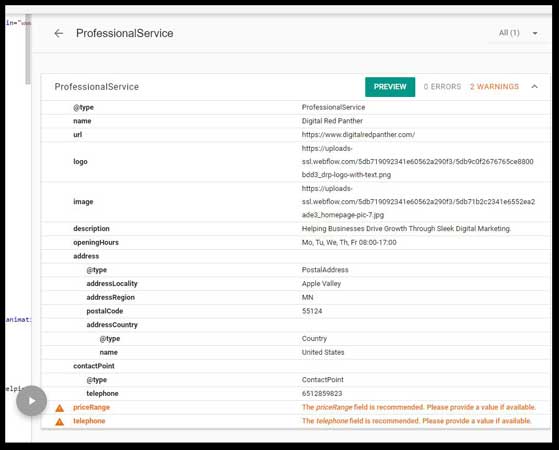This screenshot has width=559, height=450.
Task: Click the ContactPoint type value
Action: [x=322, y=380]
